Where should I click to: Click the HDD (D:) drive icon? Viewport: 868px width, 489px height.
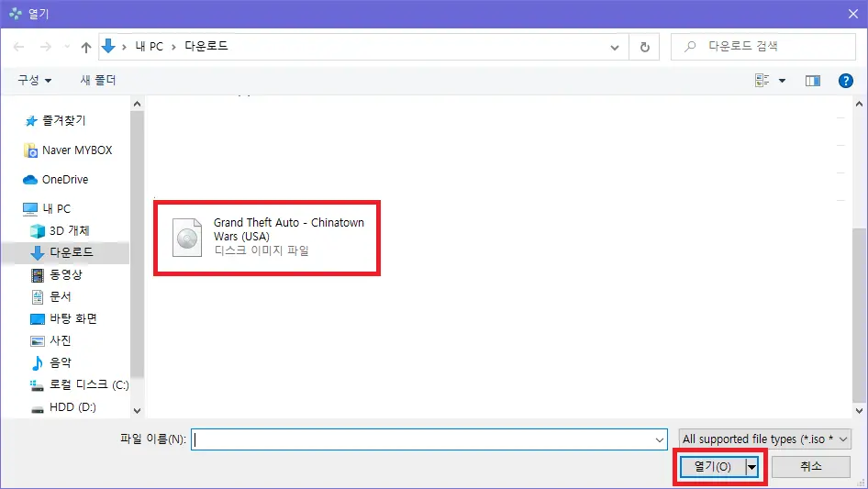(37, 409)
